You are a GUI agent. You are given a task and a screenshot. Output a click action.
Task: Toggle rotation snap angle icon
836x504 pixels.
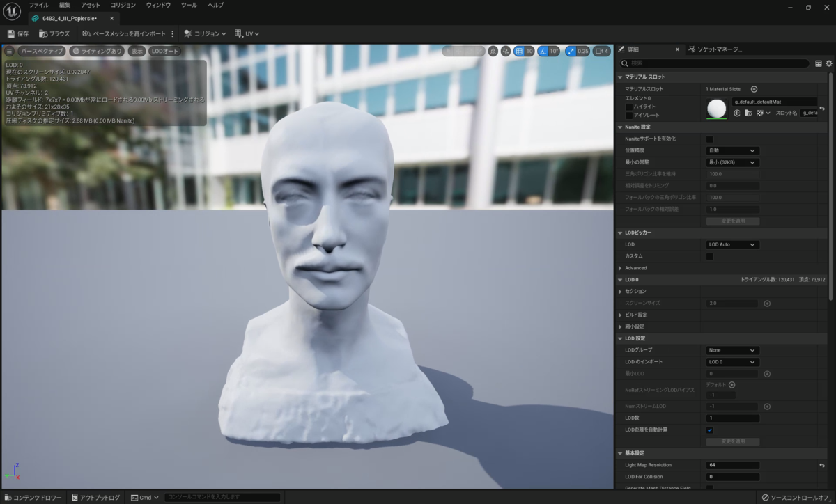coord(543,51)
